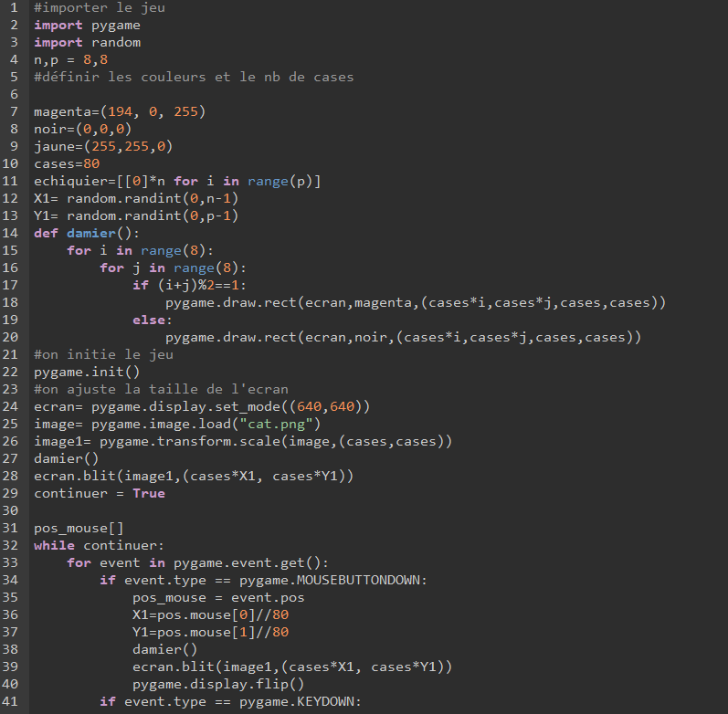Click line number 1 in the gutter

click(x=14, y=8)
